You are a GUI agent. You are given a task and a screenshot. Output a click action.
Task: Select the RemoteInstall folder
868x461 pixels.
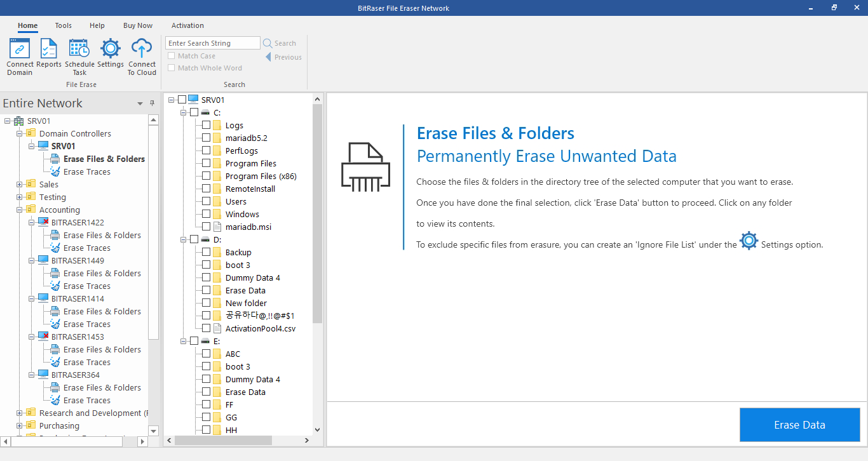click(250, 189)
